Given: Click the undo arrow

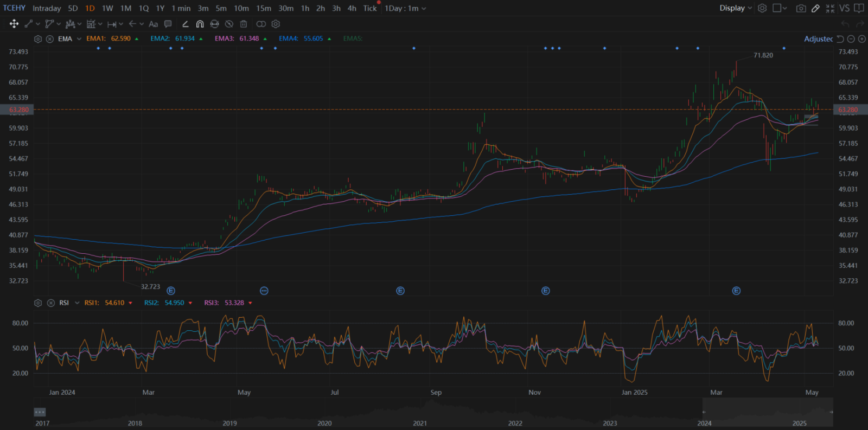Looking at the screenshot, I should click(x=845, y=24).
